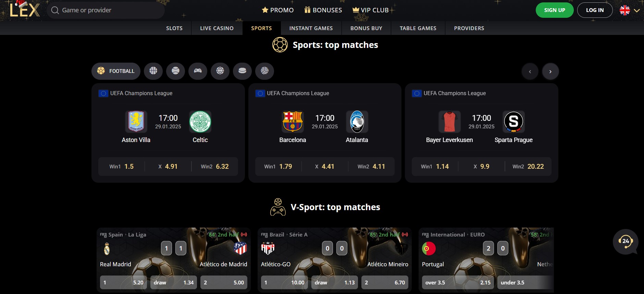644x294 pixels.
Task: Open the 24-hour support chat icon
Action: tap(626, 242)
